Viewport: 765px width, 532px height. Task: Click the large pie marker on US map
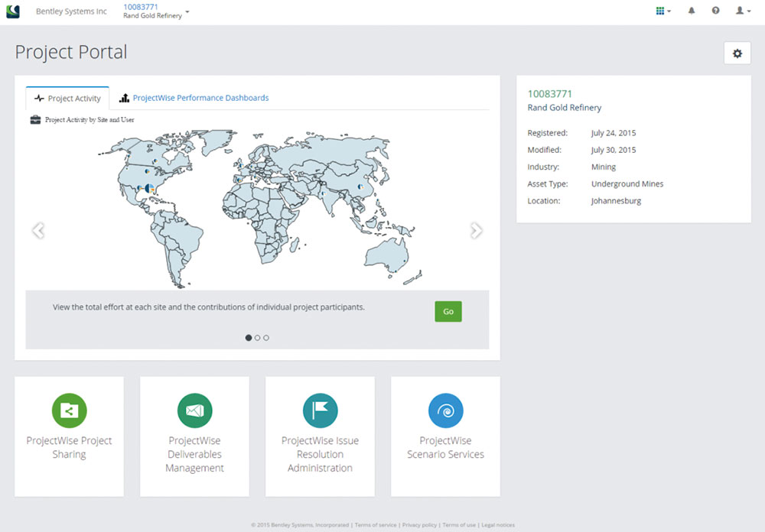pyautogui.click(x=149, y=188)
